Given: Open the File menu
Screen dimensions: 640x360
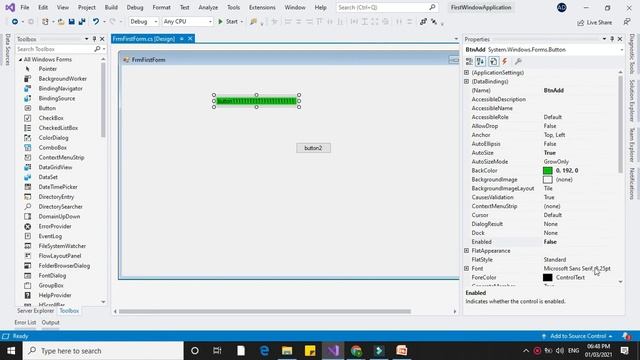Looking at the screenshot, I should pos(25,7).
